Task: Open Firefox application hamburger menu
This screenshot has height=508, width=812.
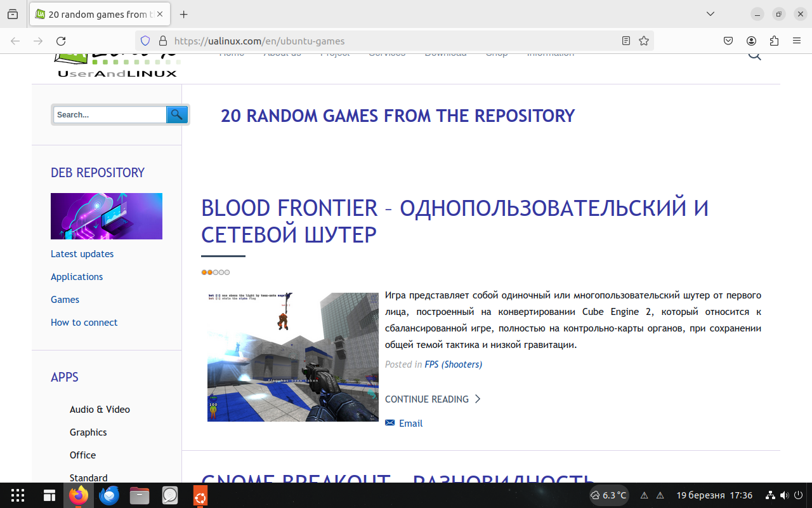Action: coord(797,41)
